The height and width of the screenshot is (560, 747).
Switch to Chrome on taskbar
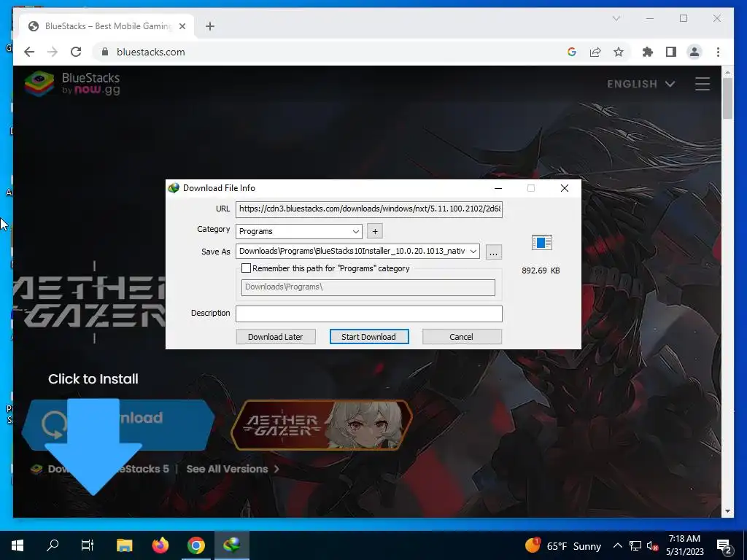196,545
